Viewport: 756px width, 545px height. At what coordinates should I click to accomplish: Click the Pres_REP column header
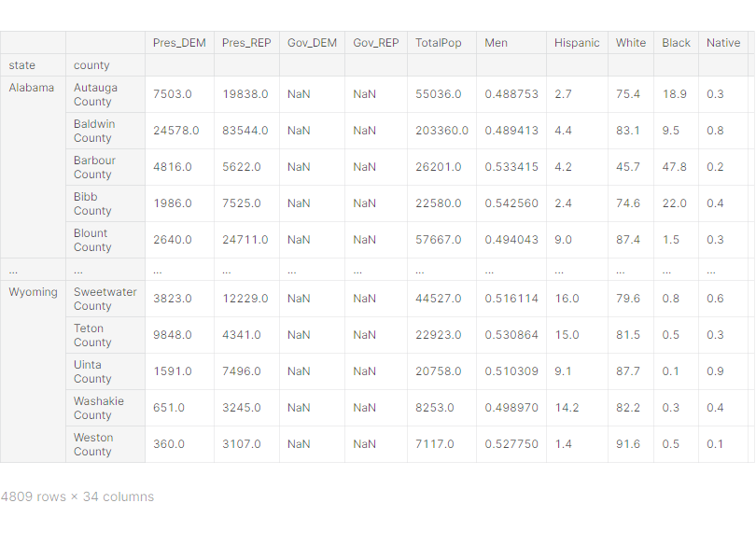point(246,43)
